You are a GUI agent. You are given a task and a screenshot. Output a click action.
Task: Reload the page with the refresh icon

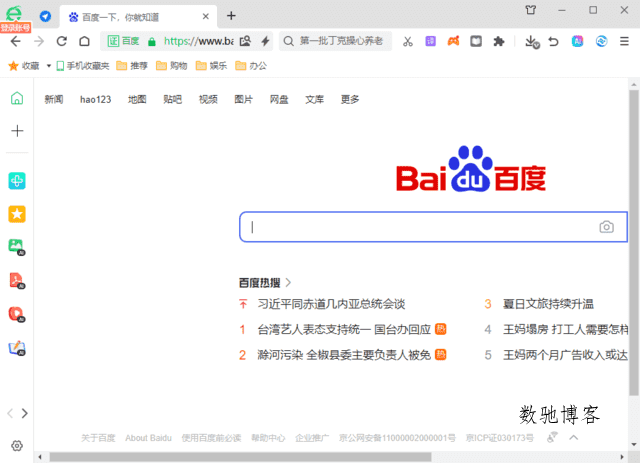tap(62, 41)
